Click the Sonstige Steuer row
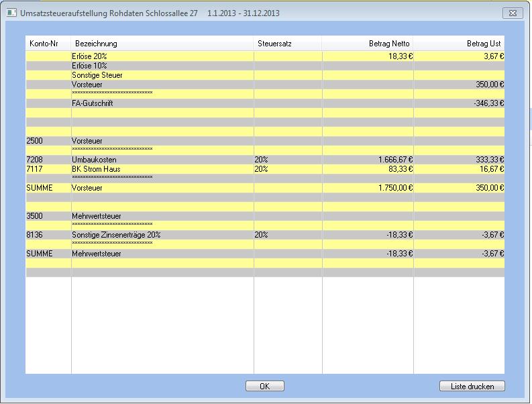The image size is (532, 404). click(x=97, y=75)
